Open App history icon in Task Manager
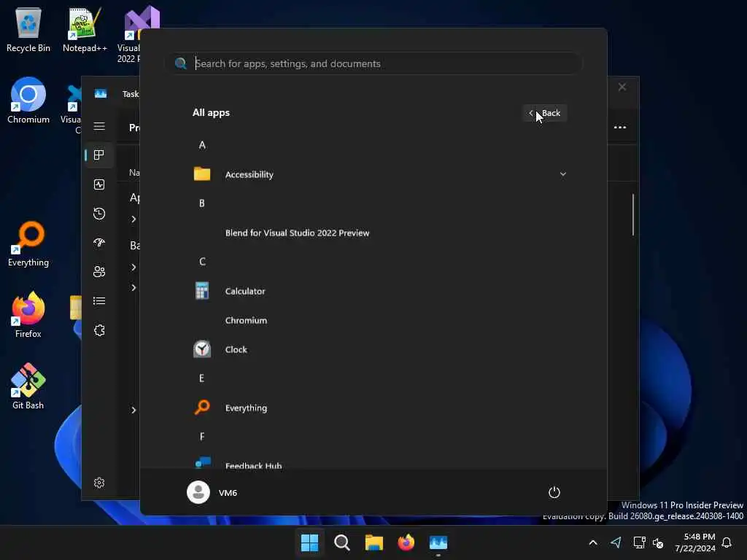The height and width of the screenshot is (560, 747). [x=99, y=214]
